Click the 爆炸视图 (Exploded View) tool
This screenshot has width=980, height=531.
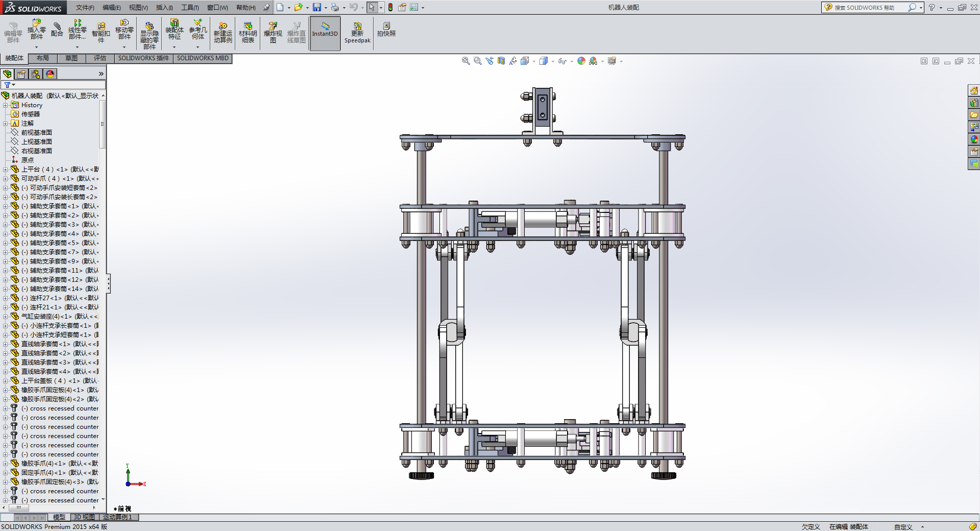click(273, 33)
